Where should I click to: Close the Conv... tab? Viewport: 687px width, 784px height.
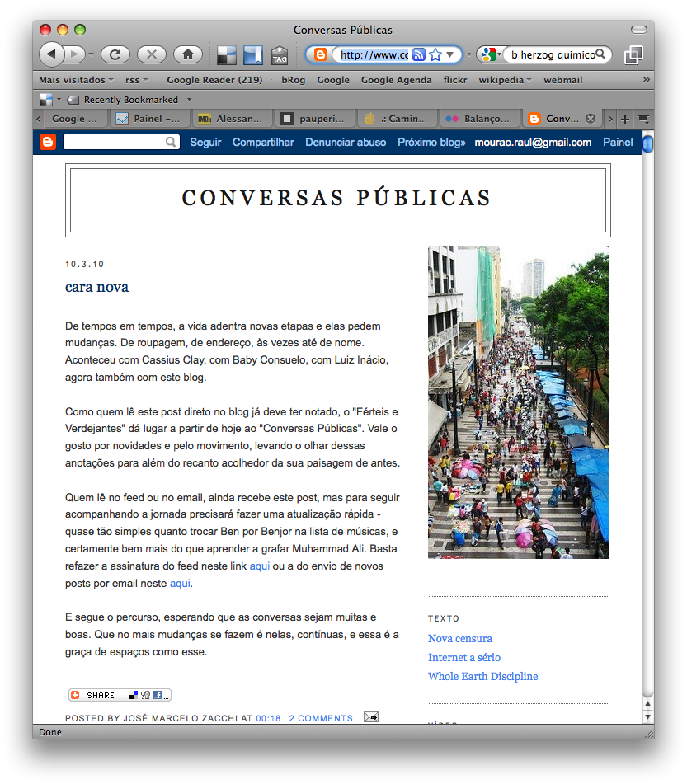pos(591,119)
